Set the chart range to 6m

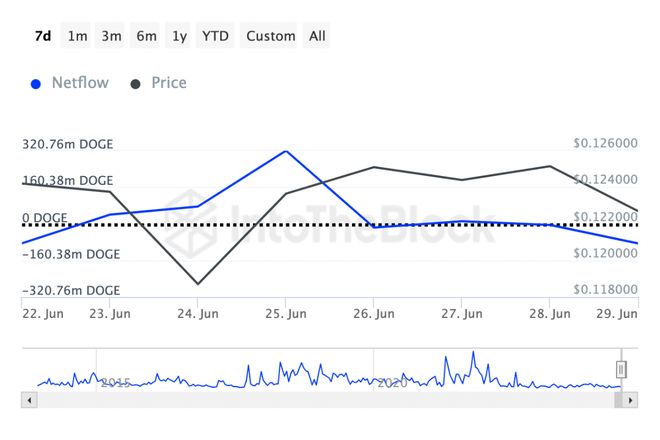point(146,36)
